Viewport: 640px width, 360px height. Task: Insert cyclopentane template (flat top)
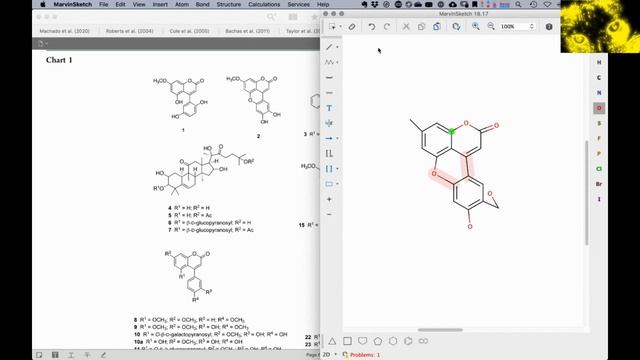click(362, 341)
